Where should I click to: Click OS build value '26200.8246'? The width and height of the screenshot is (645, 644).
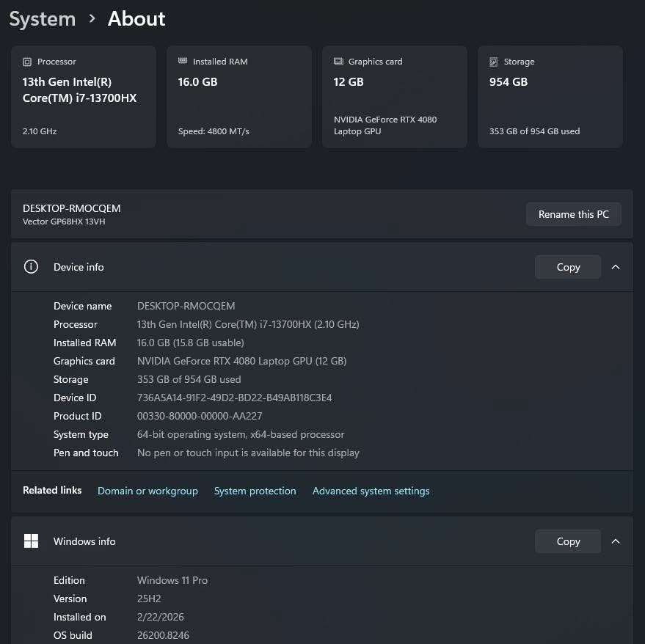(x=164, y=635)
